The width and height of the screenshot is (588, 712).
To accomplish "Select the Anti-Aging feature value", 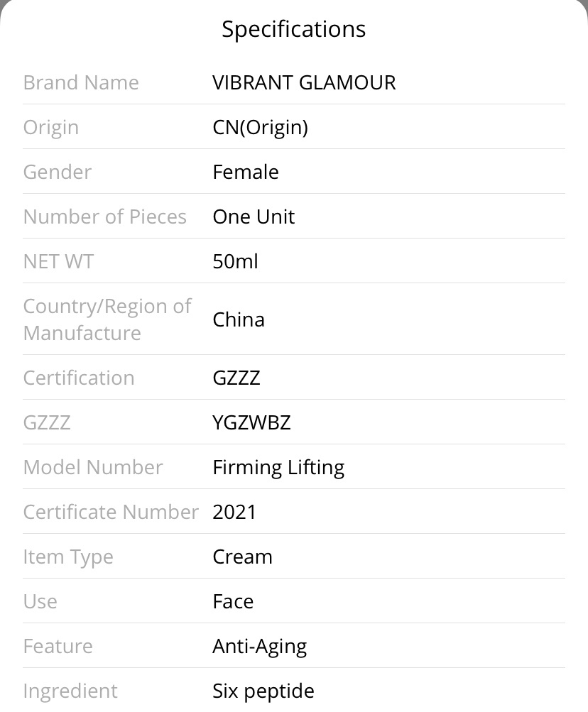I will pyautogui.click(x=260, y=647).
